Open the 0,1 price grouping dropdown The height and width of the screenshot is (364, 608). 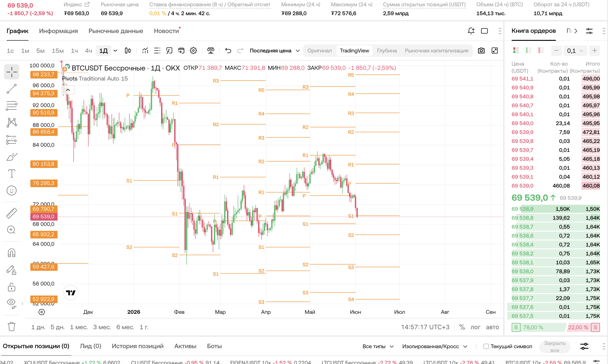[x=575, y=51]
